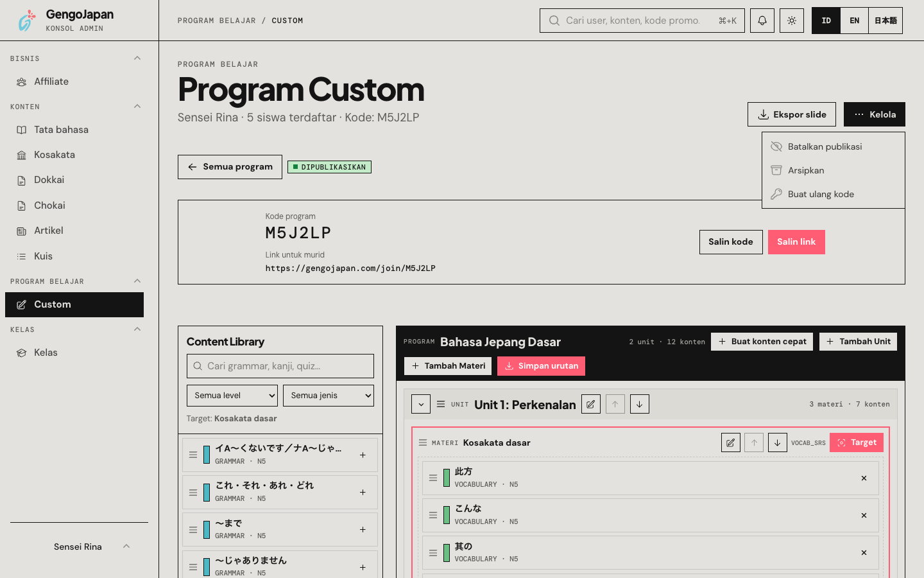Click Salin link button
The image size is (924, 578).
(796, 242)
